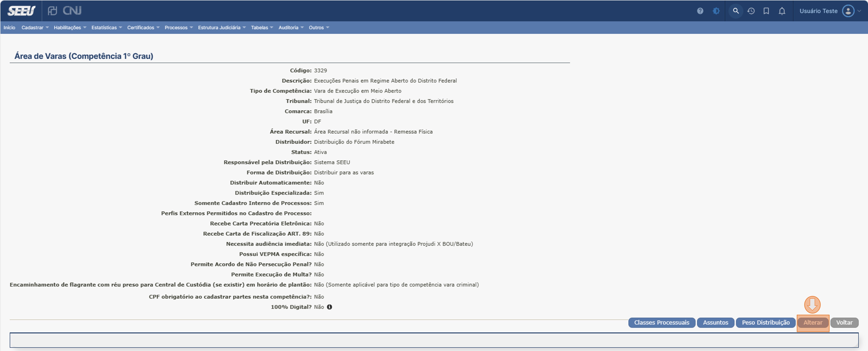
Task: Click the SEEU logo
Action: click(x=22, y=11)
